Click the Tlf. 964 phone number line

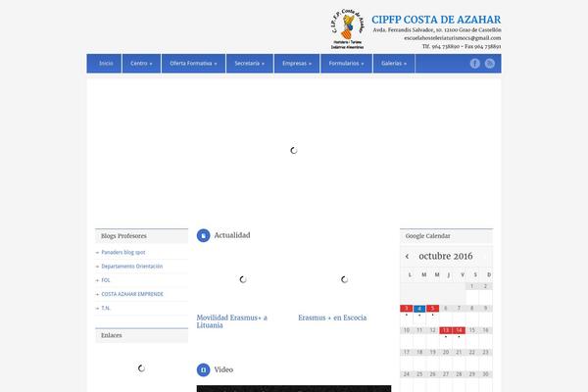pyautogui.click(x=462, y=46)
